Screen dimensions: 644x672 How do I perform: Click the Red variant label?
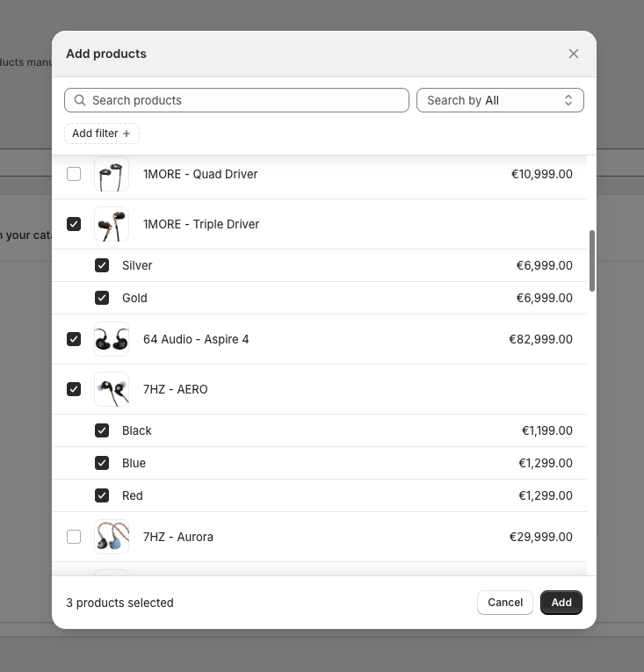(x=133, y=495)
